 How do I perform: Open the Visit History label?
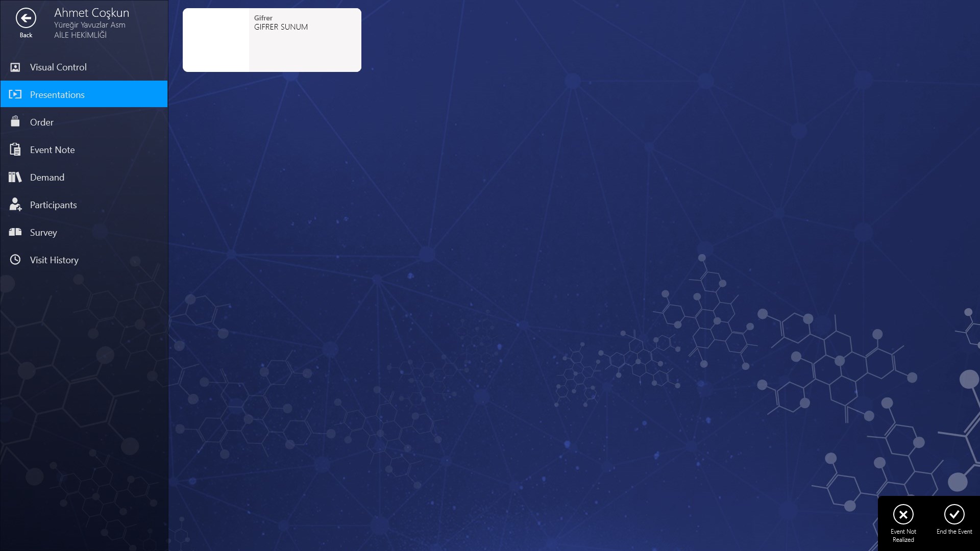(x=54, y=260)
